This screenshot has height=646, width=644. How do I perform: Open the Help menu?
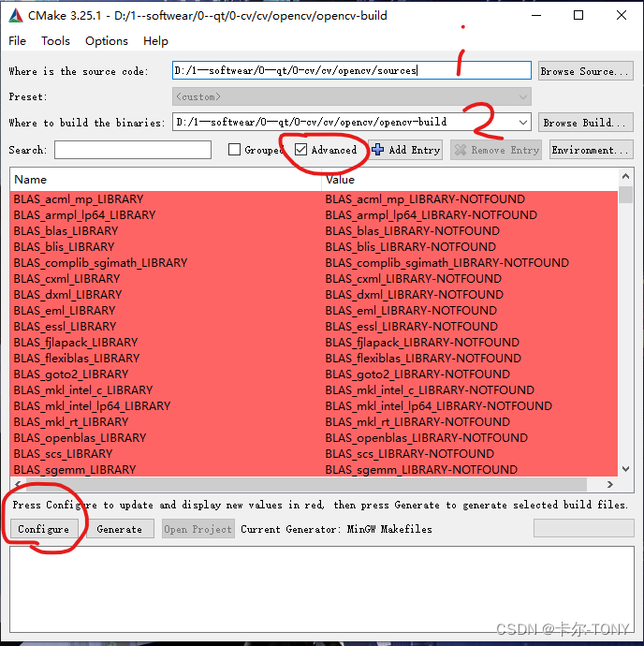[155, 41]
